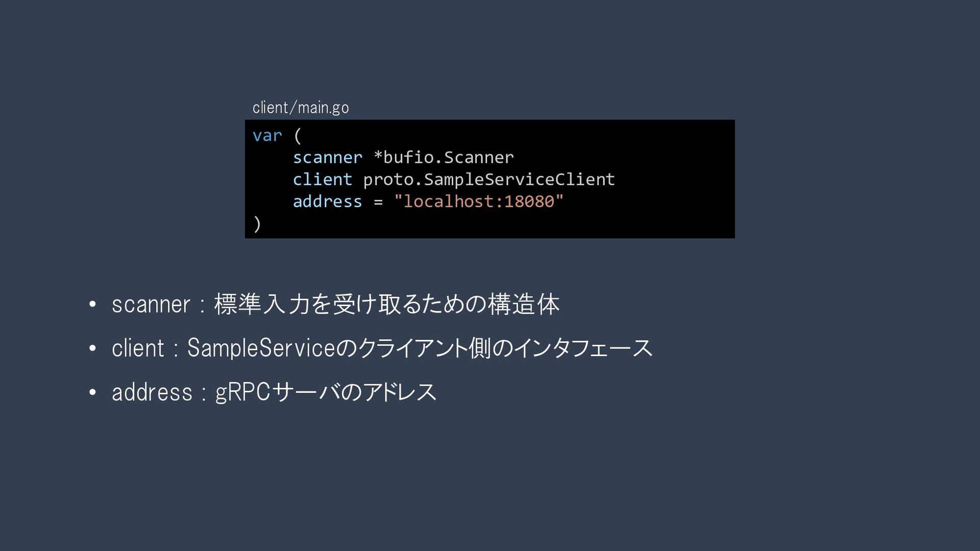Click the bullet dot before client
Screen dimensions: 980x551
(92, 348)
